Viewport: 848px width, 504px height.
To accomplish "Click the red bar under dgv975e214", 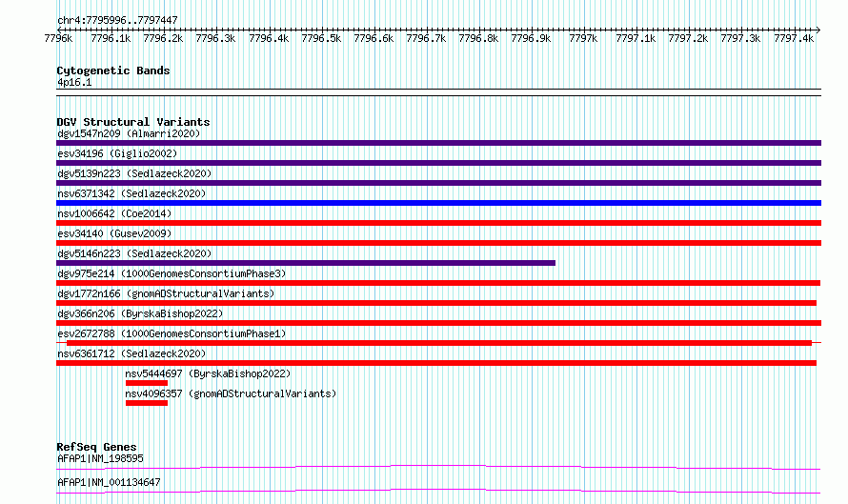I will point(438,283).
